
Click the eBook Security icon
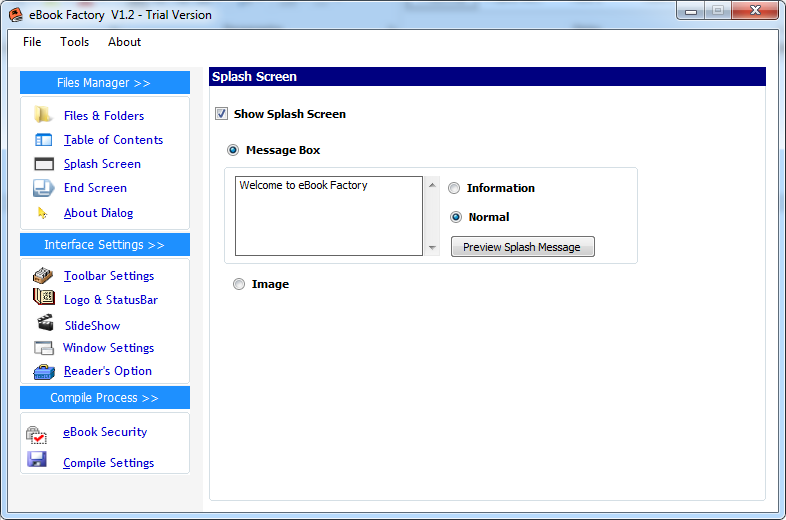36,435
